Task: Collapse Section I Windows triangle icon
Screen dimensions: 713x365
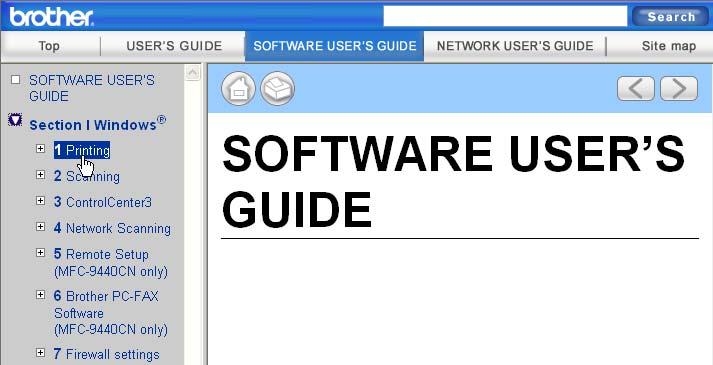Action: (15, 120)
